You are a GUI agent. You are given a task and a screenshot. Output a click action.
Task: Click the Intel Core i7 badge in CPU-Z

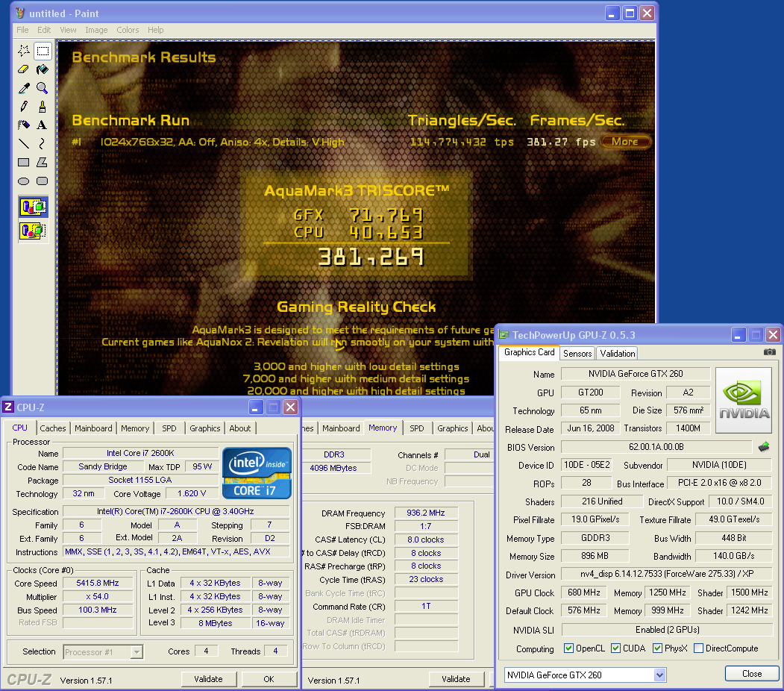click(x=257, y=473)
